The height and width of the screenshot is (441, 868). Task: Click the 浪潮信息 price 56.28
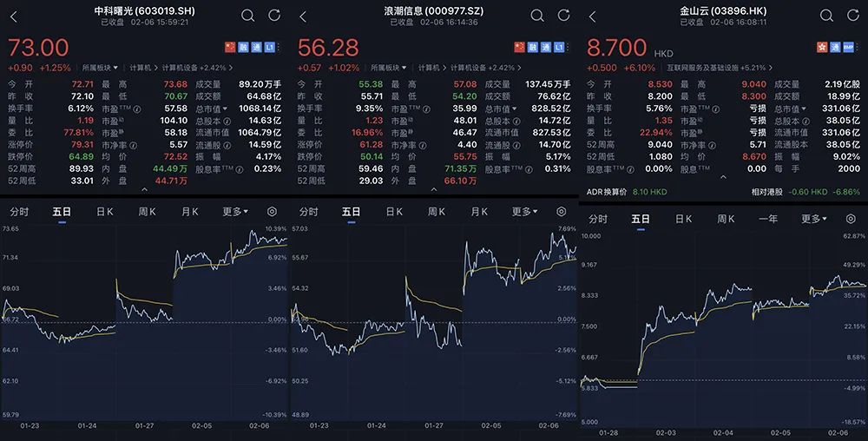point(328,48)
